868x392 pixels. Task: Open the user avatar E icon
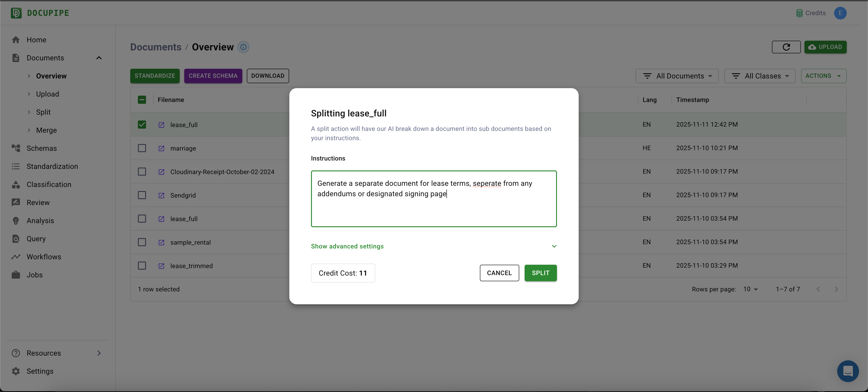[840, 13]
